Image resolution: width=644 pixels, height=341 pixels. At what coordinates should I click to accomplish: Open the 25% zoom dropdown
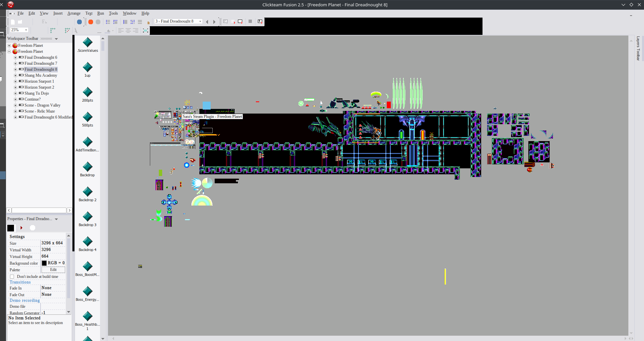(x=26, y=30)
